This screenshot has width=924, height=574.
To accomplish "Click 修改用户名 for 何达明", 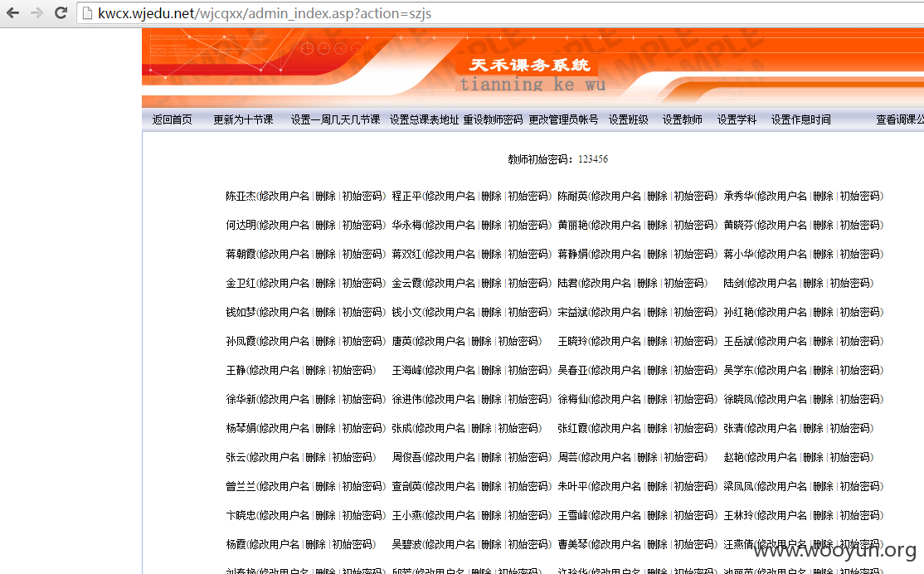I will (284, 225).
